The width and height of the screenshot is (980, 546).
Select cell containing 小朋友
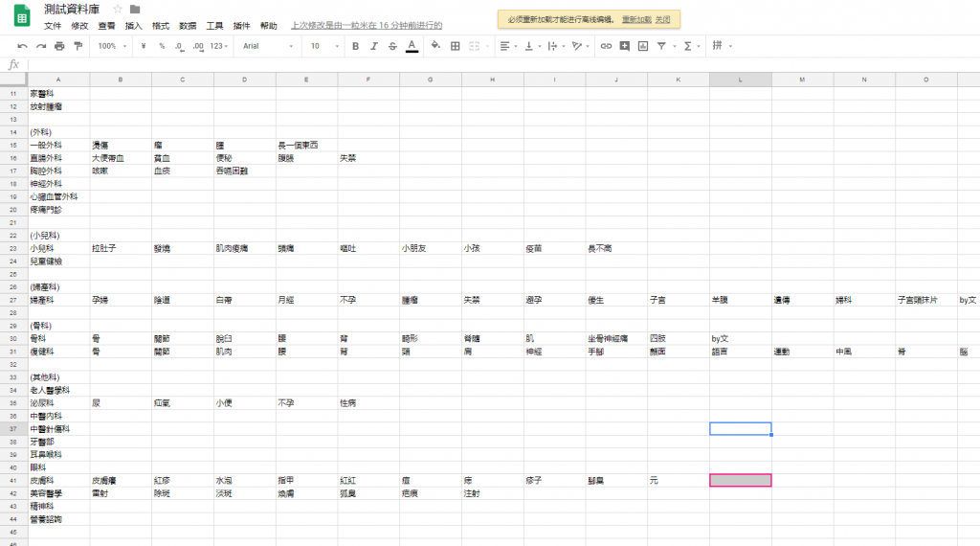431,248
